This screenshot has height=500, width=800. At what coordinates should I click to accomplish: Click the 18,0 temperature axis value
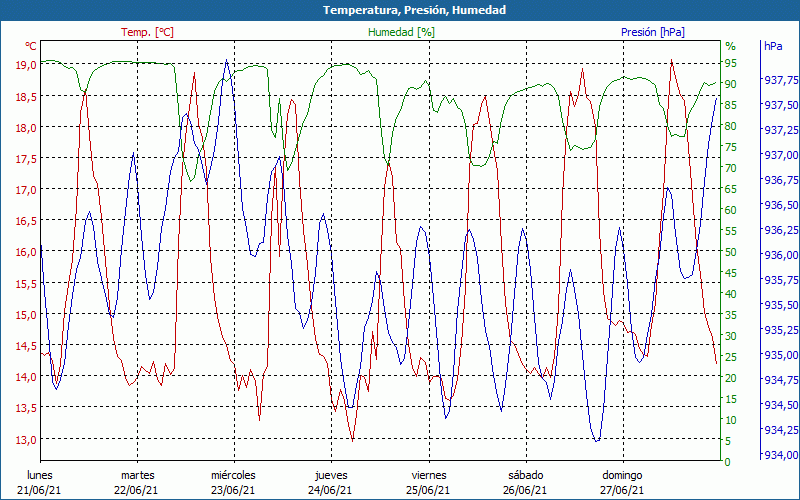pos(27,127)
